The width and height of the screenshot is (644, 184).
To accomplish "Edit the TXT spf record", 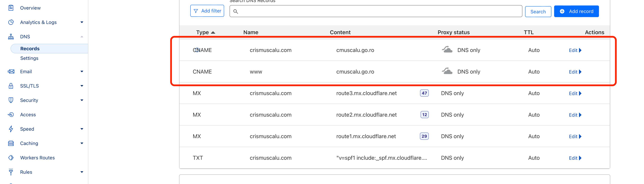I will (x=575, y=158).
